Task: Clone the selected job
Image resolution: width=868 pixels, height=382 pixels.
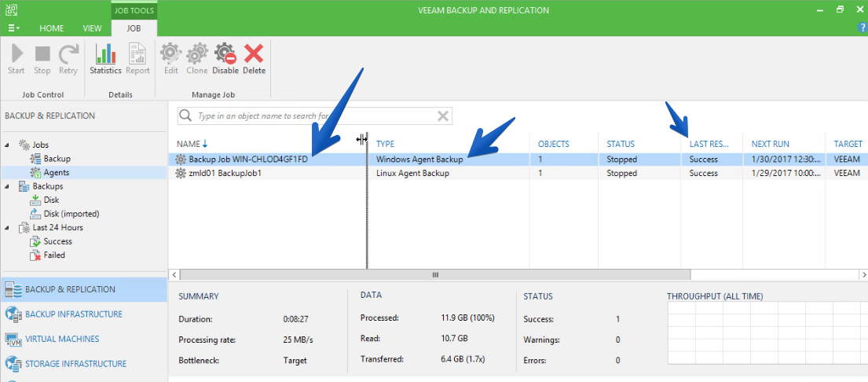Action: click(196, 60)
